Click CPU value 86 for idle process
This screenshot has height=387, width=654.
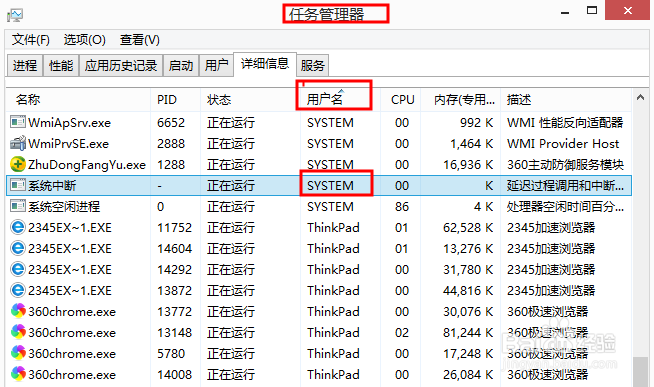[402, 206]
